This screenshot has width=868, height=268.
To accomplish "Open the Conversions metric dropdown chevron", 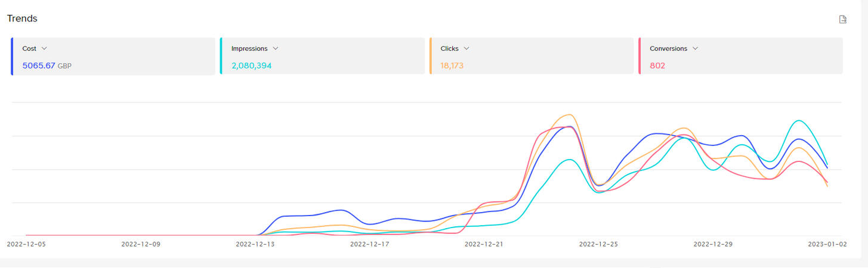I will tap(696, 48).
